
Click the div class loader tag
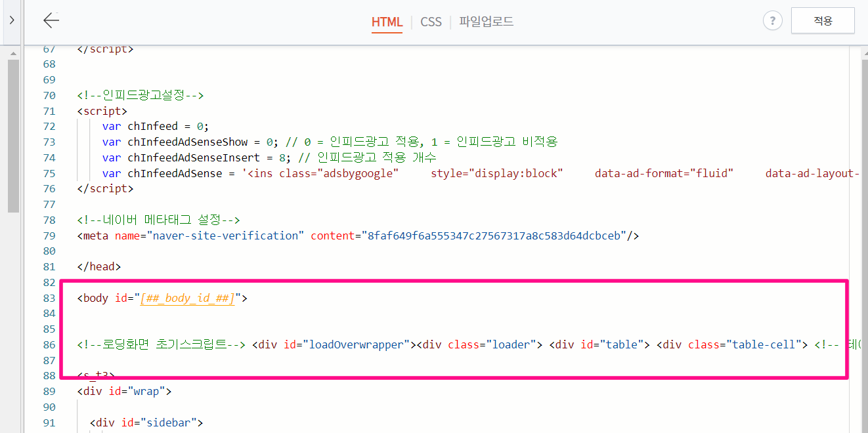[481, 344]
